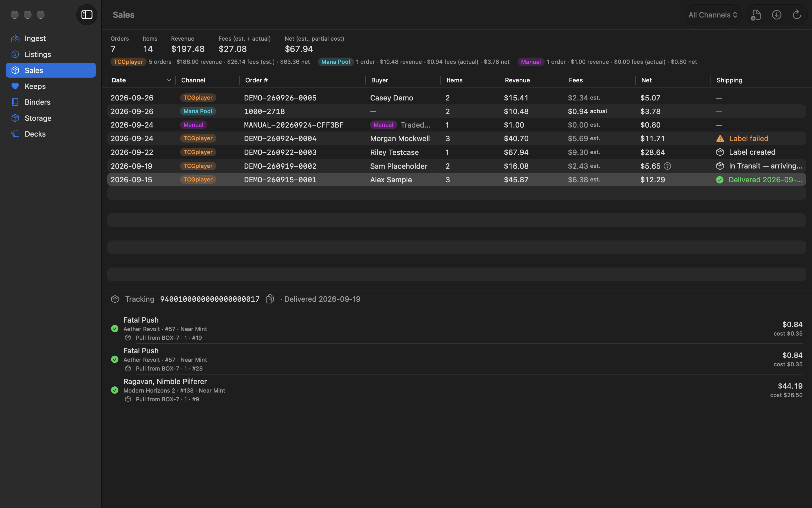
Task: Click the Channel column header
Action: pyautogui.click(x=193, y=80)
